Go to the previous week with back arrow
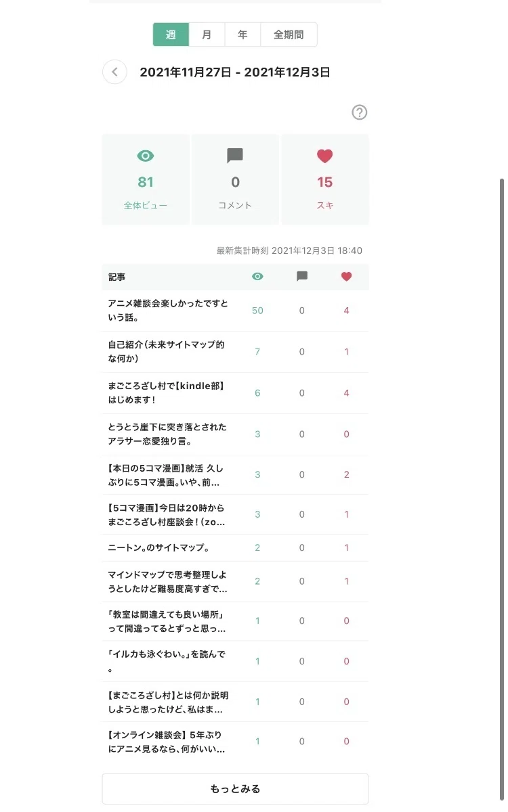Image resolution: width=508 pixels, height=812 pixels. pyautogui.click(x=114, y=72)
